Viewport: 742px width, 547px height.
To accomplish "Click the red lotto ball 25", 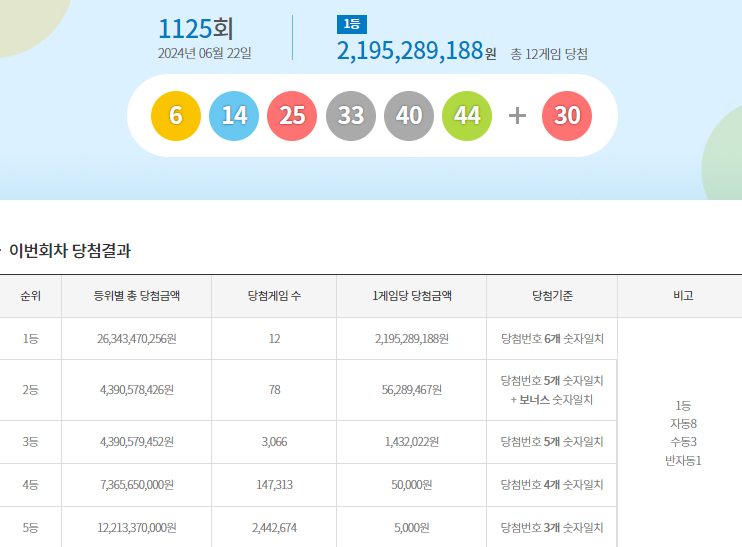I will coord(292,116).
